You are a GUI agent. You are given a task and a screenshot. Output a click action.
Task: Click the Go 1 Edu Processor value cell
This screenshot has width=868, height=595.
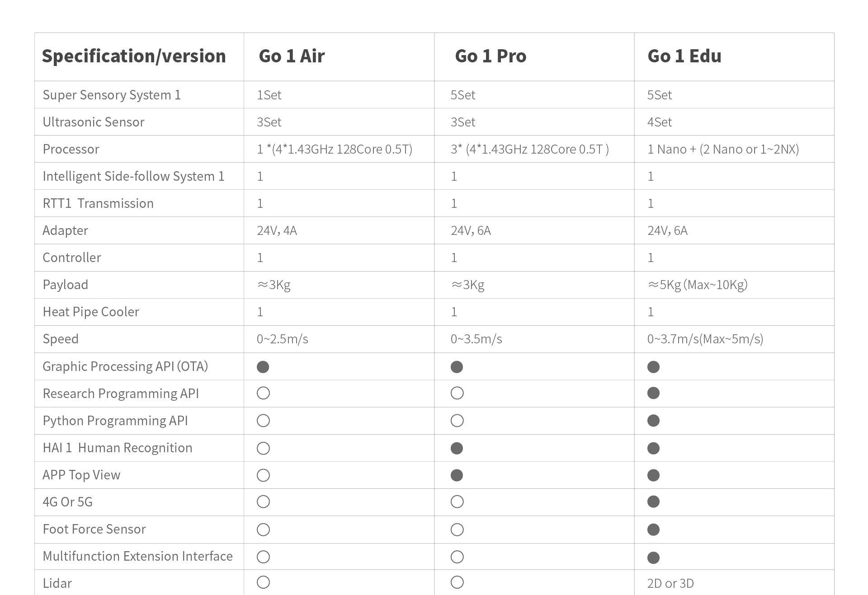click(x=723, y=149)
